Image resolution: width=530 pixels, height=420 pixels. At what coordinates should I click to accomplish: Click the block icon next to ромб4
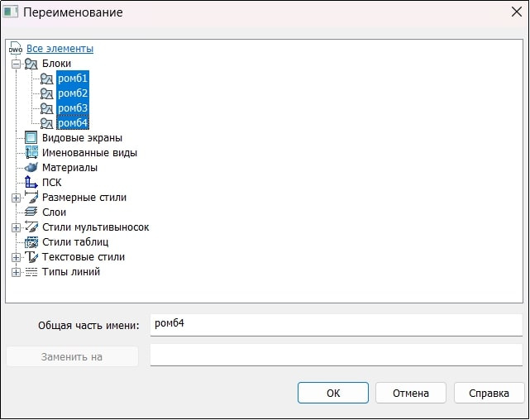(x=46, y=123)
